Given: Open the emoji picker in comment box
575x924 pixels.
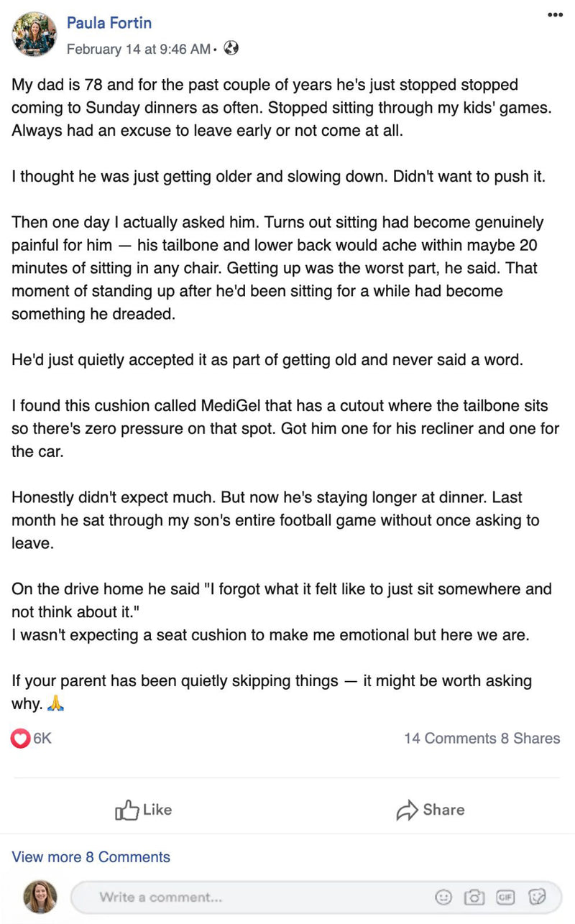Looking at the screenshot, I should 444,897.
